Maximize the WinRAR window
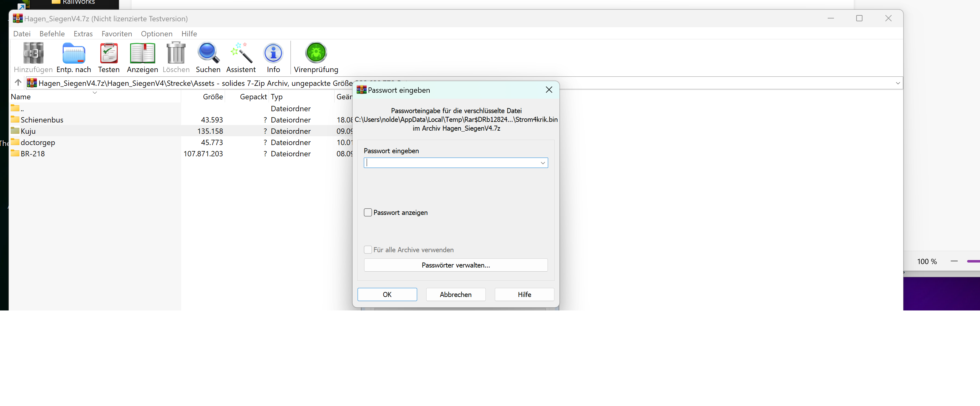The image size is (980, 406). tap(859, 18)
